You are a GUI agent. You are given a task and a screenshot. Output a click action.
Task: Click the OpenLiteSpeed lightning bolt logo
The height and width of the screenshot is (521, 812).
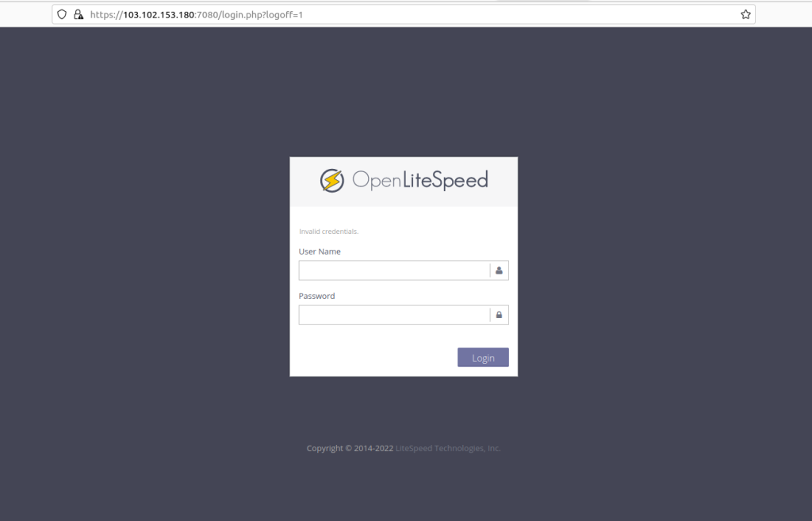(331, 181)
